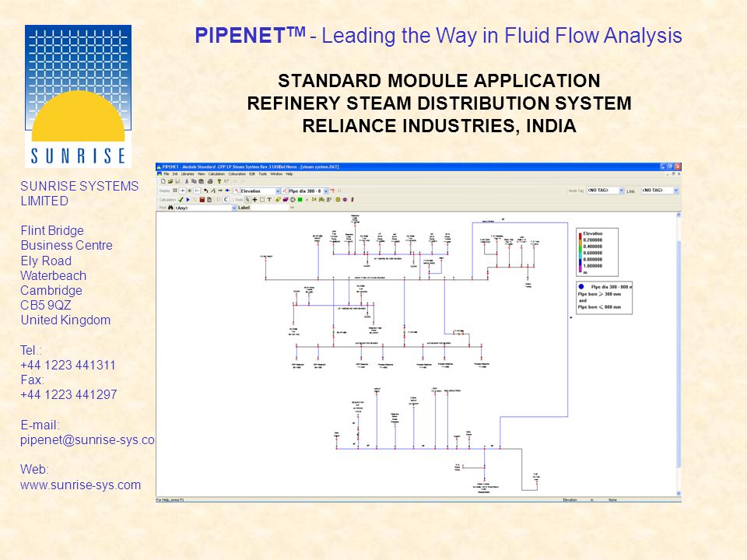Click the Elevation legend colour bar

(580, 252)
